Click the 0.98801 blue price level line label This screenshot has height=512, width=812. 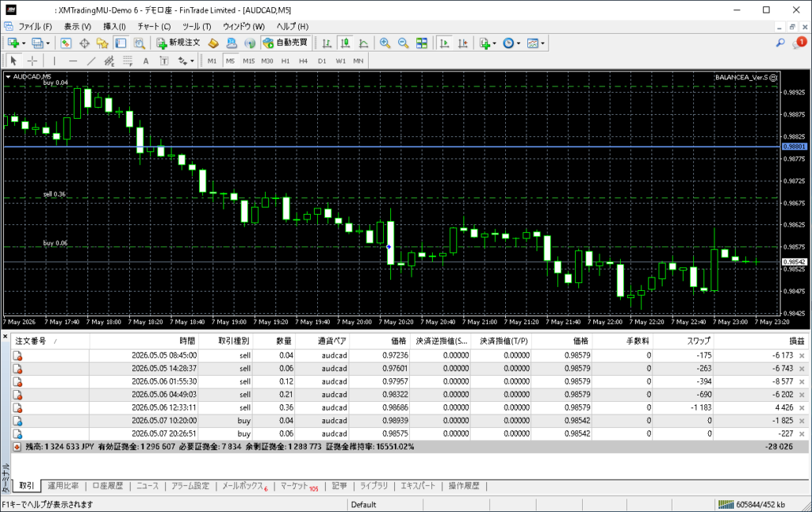tap(794, 147)
